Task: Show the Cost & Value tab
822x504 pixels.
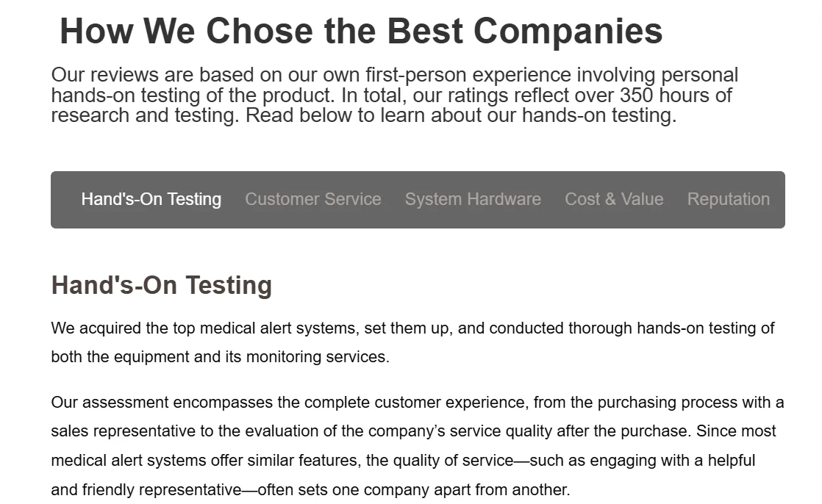Action: coord(614,199)
